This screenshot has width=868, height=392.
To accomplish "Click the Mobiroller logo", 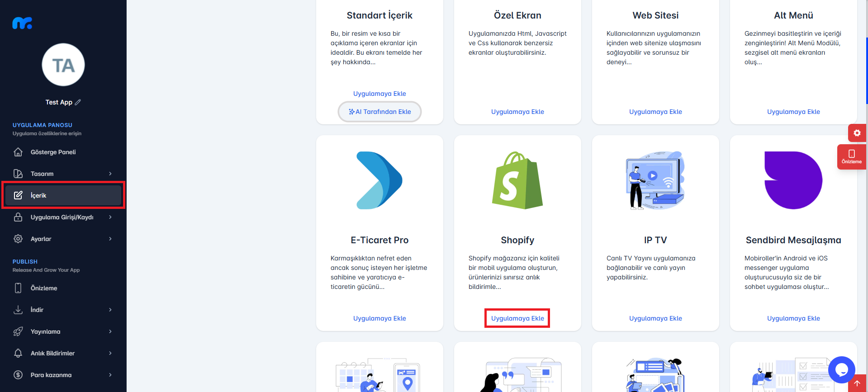I will (22, 23).
